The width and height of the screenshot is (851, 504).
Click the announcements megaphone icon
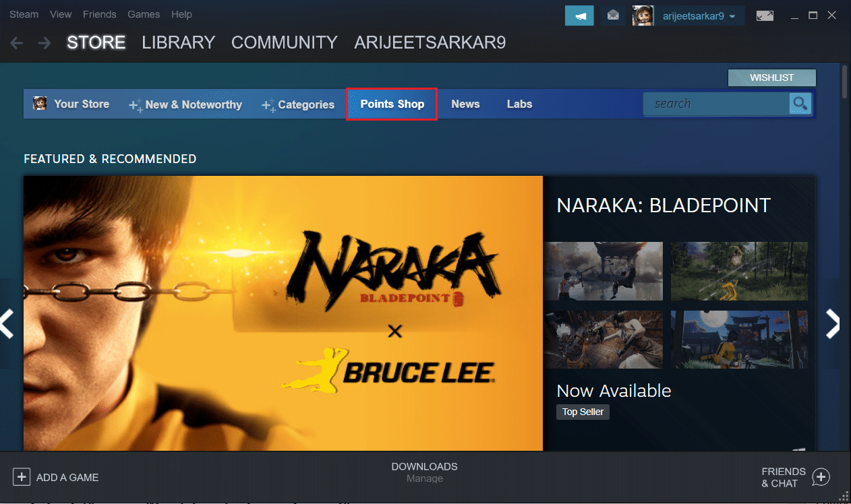579,15
